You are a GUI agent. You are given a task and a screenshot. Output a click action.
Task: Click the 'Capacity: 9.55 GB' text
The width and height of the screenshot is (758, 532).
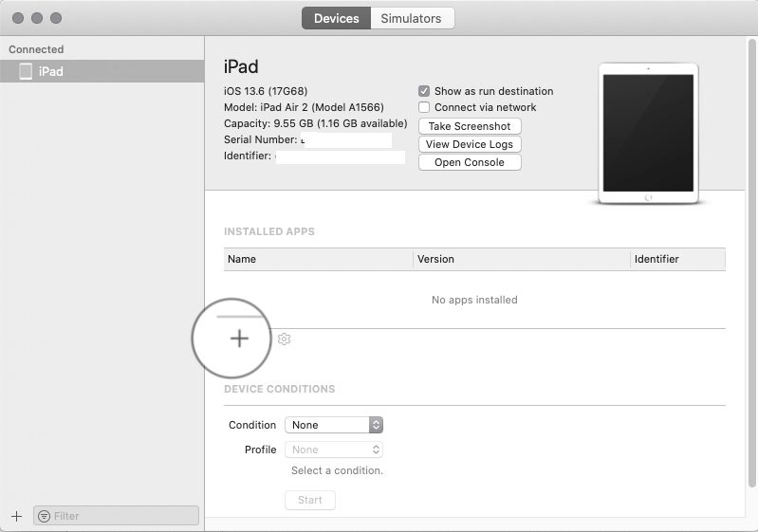(268, 123)
